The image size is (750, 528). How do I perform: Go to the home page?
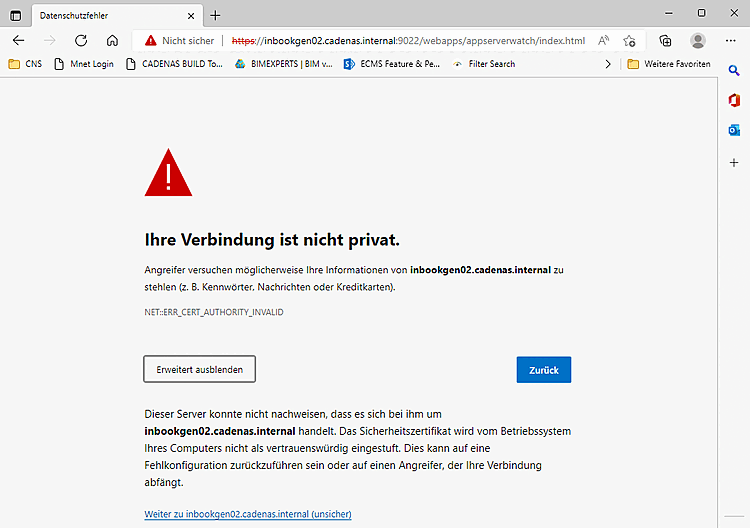(x=112, y=41)
